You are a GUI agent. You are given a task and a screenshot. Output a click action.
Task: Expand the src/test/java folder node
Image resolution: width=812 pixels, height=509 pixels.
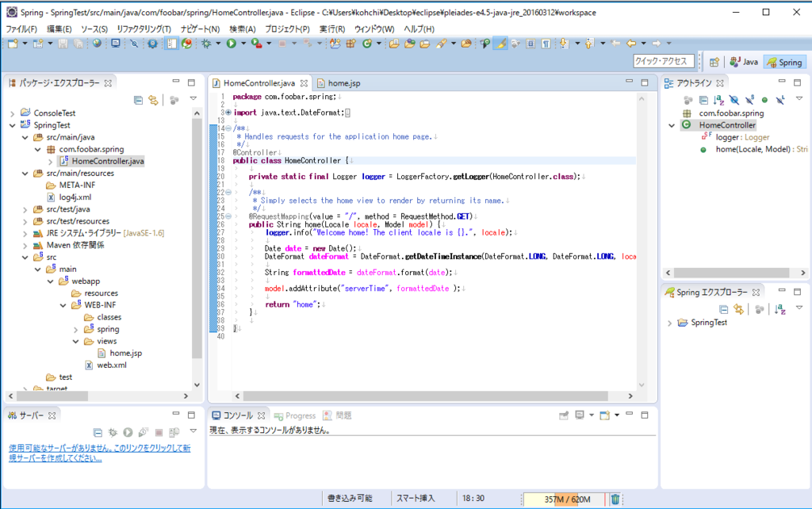[x=25, y=209]
